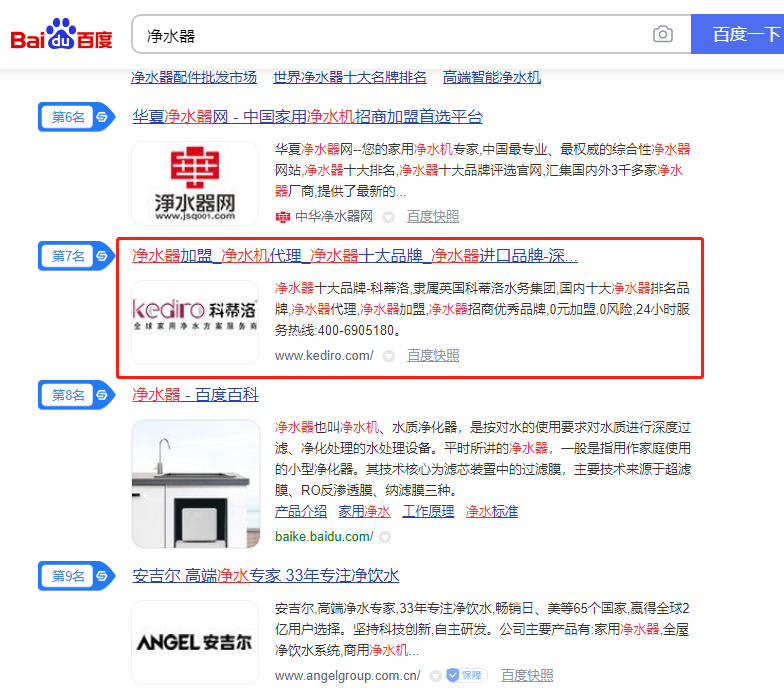Click the www.kediro.com/ URL
Screen dimensions: 784x700
coord(324,356)
